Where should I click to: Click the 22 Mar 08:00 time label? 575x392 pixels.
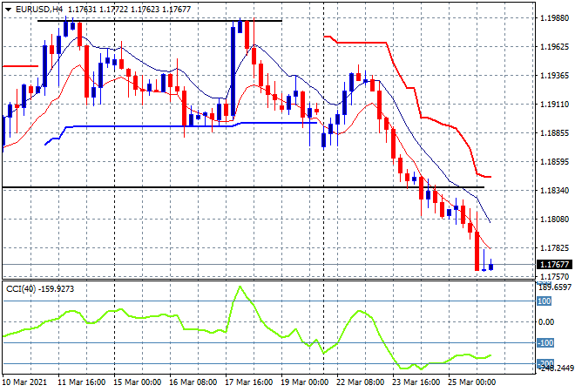360,382
